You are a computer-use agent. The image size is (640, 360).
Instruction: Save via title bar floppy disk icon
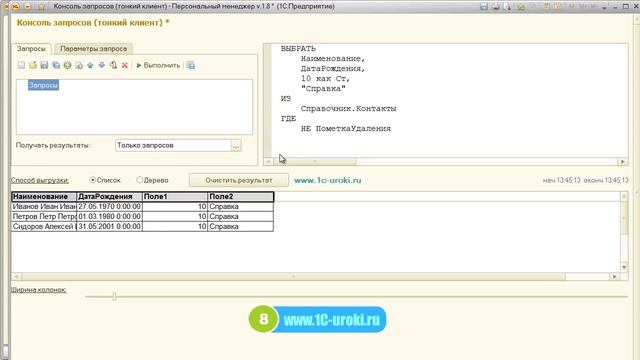coord(484,7)
